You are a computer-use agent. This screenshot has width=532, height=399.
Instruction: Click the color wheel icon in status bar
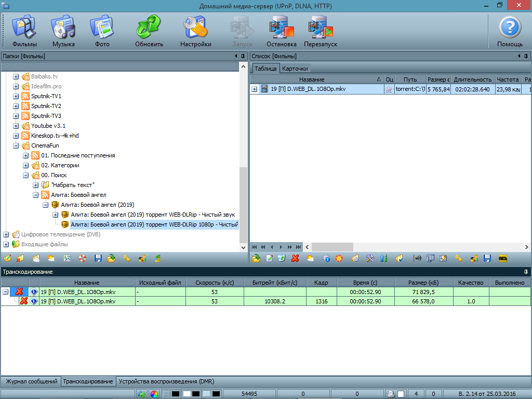point(154,394)
